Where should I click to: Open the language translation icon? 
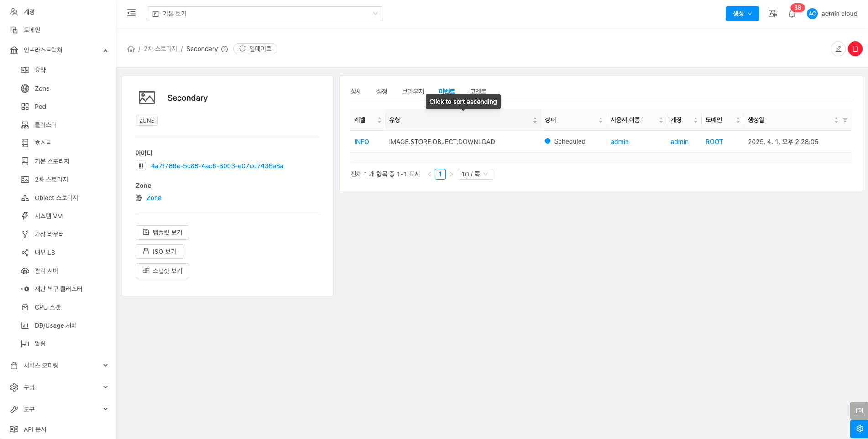click(772, 14)
